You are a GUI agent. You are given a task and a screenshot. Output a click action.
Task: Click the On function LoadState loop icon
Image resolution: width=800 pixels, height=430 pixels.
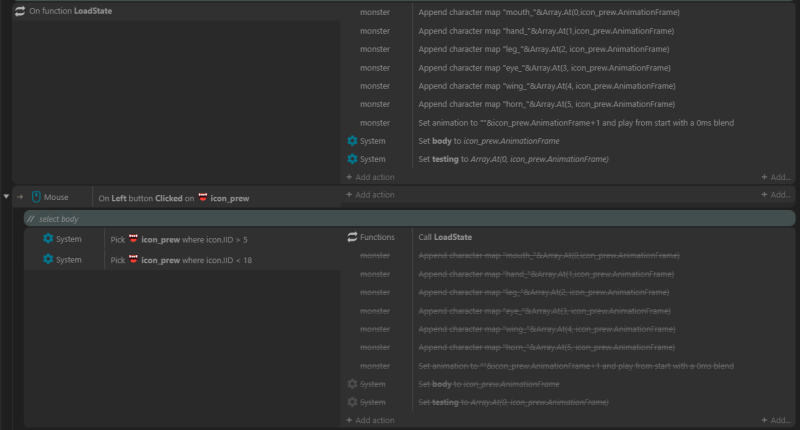click(20, 11)
